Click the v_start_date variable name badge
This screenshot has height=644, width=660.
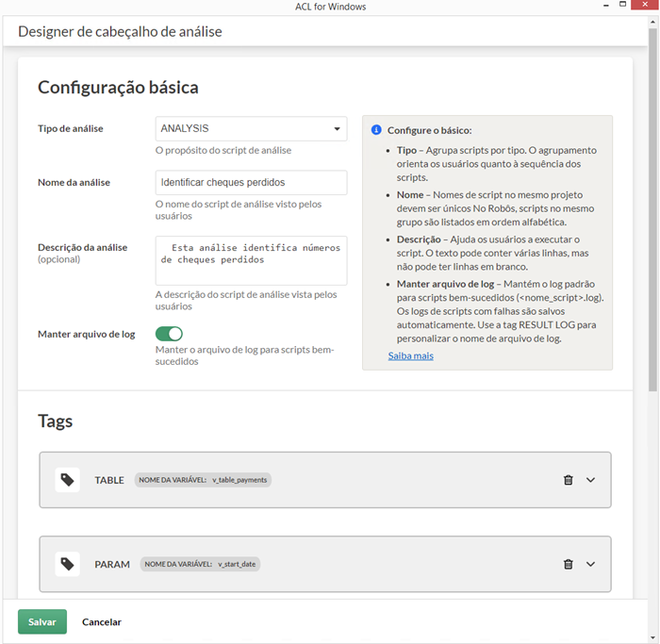(x=200, y=564)
